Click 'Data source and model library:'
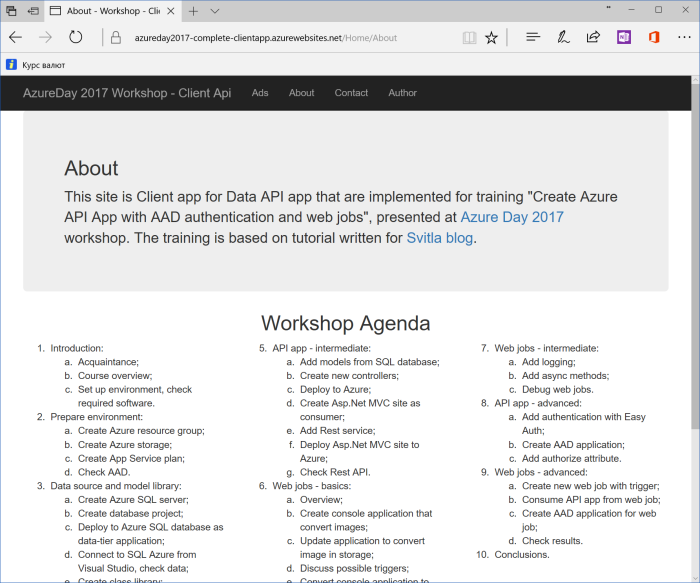This screenshot has width=700, height=583. [116, 486]
